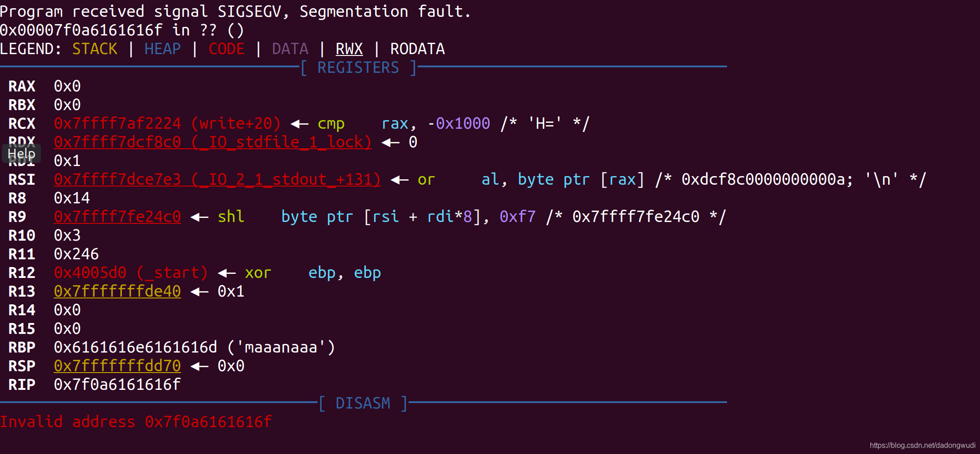Click the RAX register name
Screen dimensions: 980x454
(22, 86)
